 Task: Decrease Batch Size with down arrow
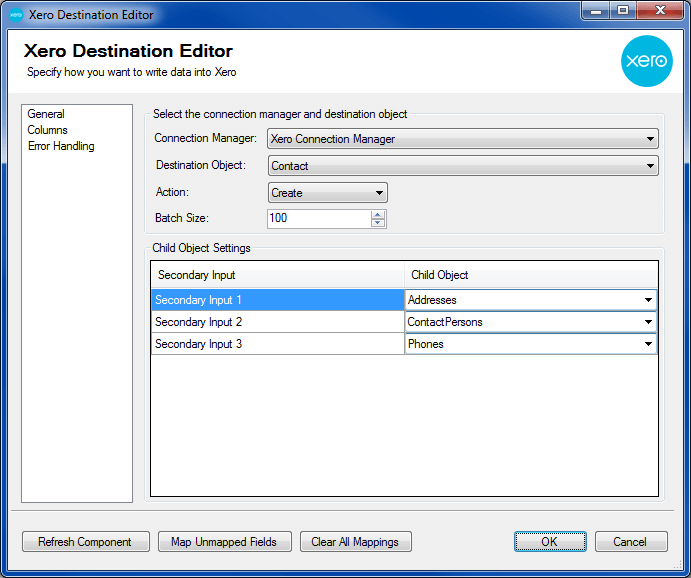(x=378, y=223)
